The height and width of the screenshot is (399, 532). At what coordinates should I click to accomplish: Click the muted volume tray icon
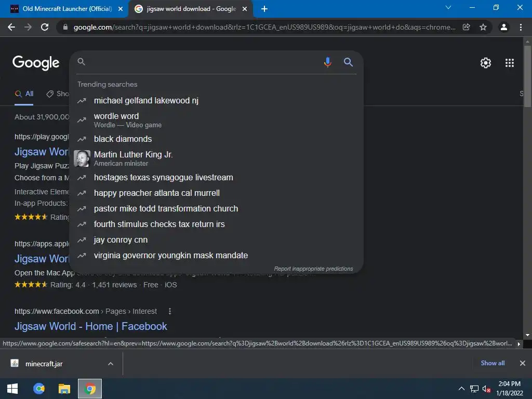pos(486,389)
